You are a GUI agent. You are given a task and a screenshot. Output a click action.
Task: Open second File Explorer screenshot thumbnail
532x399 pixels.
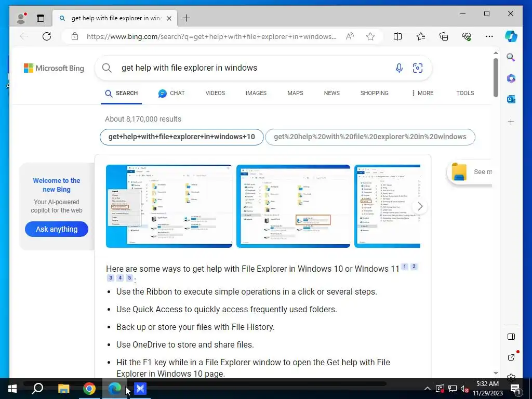293,206
